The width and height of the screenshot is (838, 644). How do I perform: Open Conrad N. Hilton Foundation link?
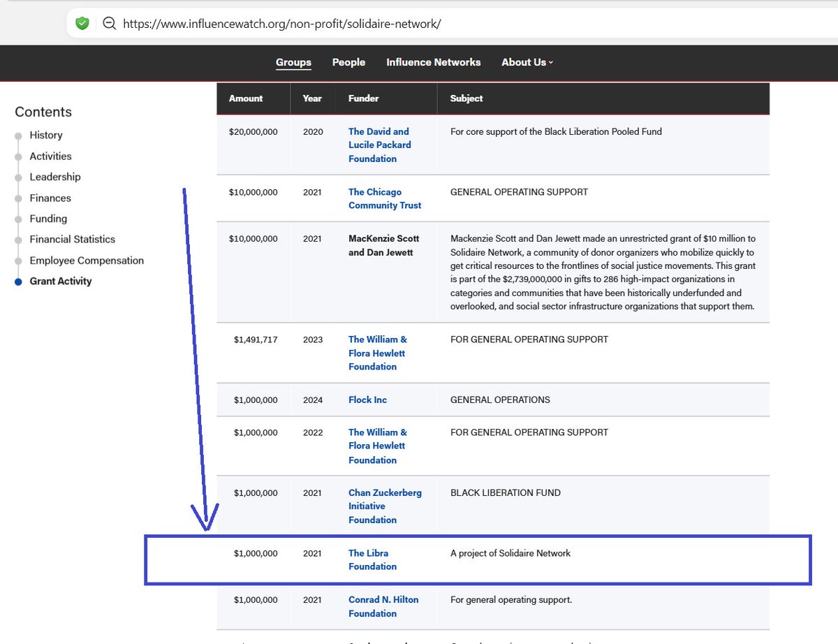tap(382, 606)
